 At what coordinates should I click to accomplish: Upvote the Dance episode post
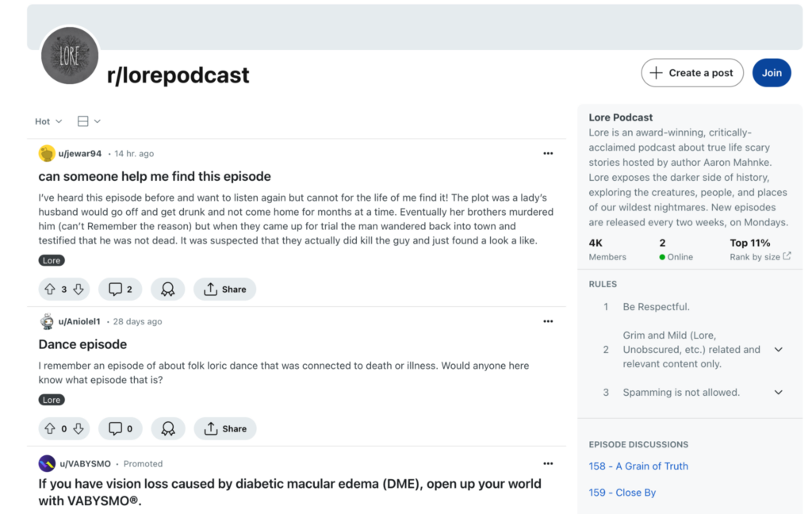pyautogui.click(x=50, y=429)
